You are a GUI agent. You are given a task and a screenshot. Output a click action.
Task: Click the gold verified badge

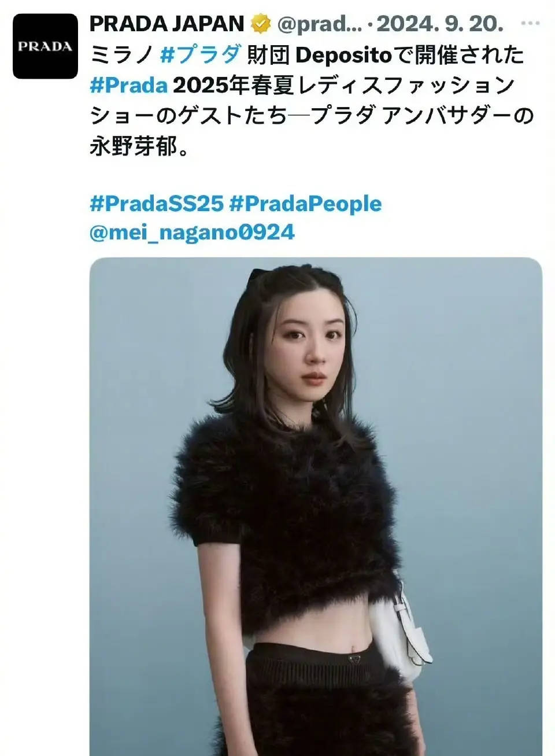tap(261, 24)
